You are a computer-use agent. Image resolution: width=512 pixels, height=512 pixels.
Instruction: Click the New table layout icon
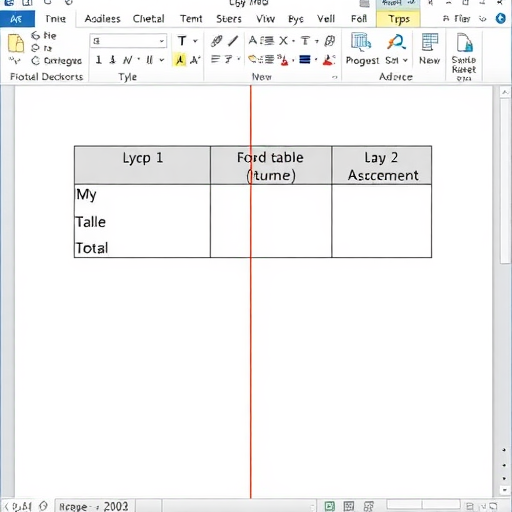pyautogui.click(x=430, y=42)
